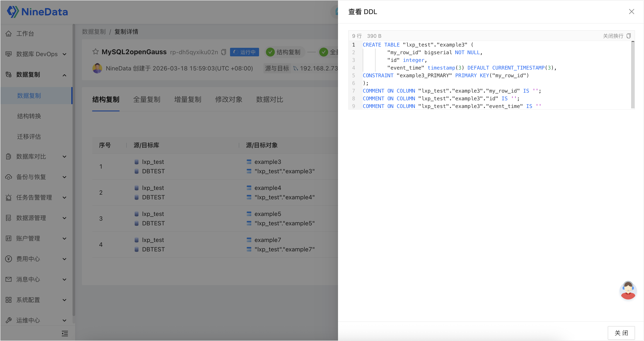Click the 运维中心 wrench icon
Viewport: 644px width, 341px height.
click(9, 320)
